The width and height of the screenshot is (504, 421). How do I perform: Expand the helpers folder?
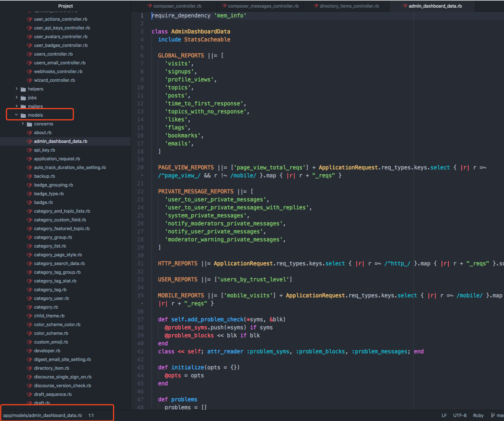coord(16,89)
